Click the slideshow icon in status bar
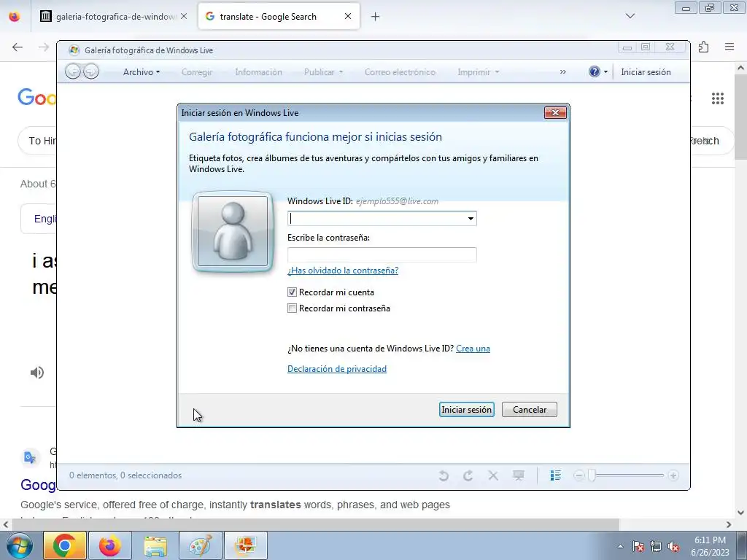747x560 pixels. [x=519, y=475]
